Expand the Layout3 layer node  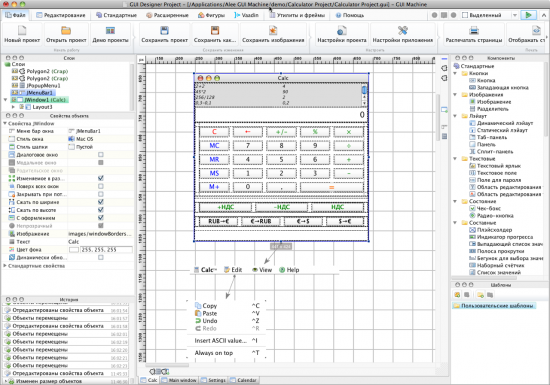13,107
